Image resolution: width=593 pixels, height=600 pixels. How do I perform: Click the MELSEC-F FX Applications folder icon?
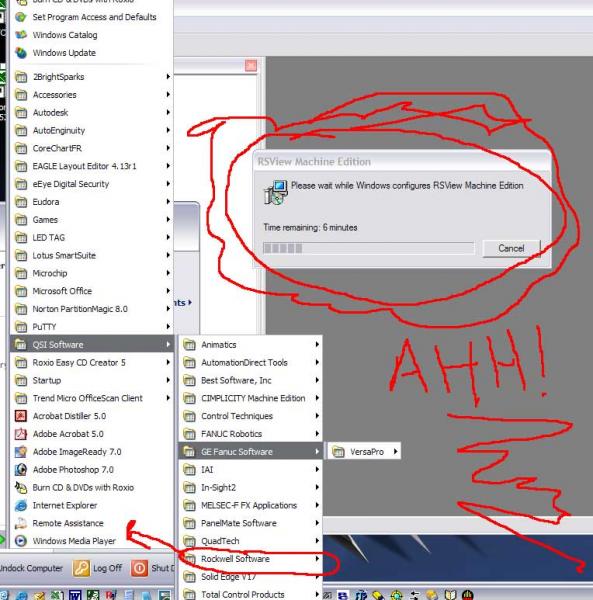click(189, 505)
